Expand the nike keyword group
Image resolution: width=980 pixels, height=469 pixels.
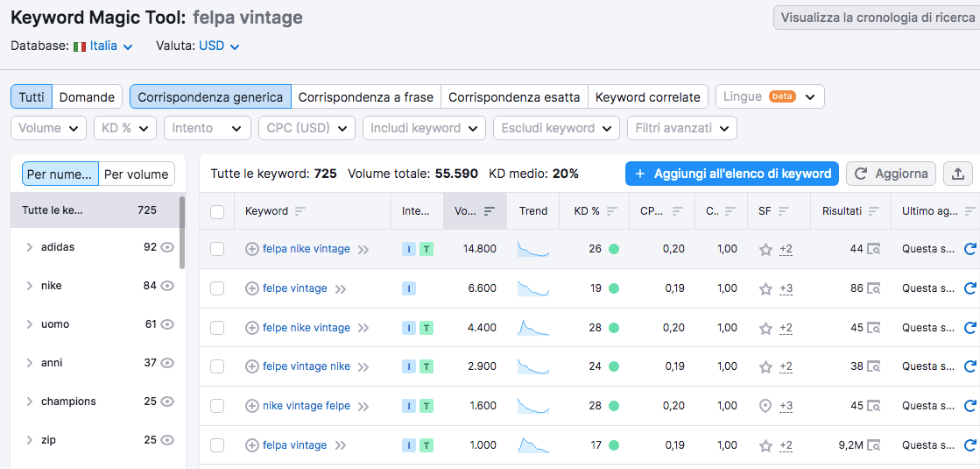tap(29, 286)
